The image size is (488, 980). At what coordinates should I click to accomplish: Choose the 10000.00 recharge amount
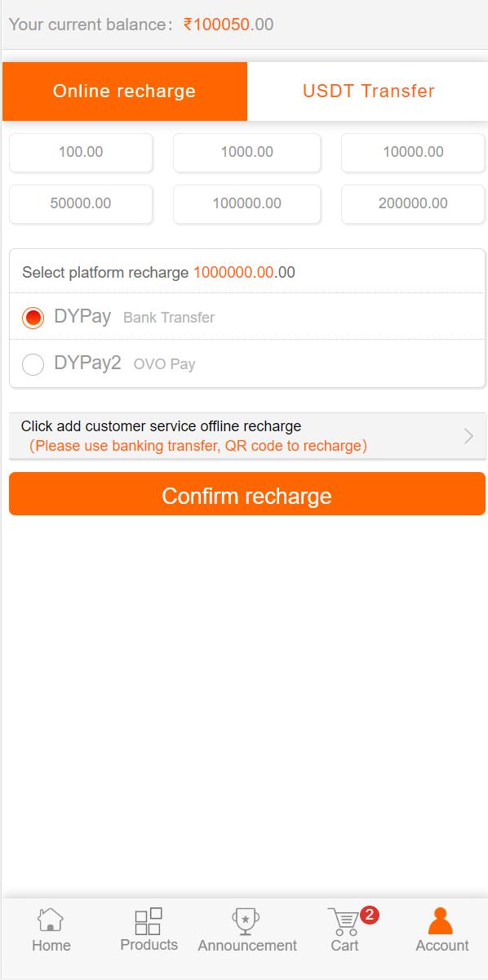pyautogui.click(x=413, y=152)
